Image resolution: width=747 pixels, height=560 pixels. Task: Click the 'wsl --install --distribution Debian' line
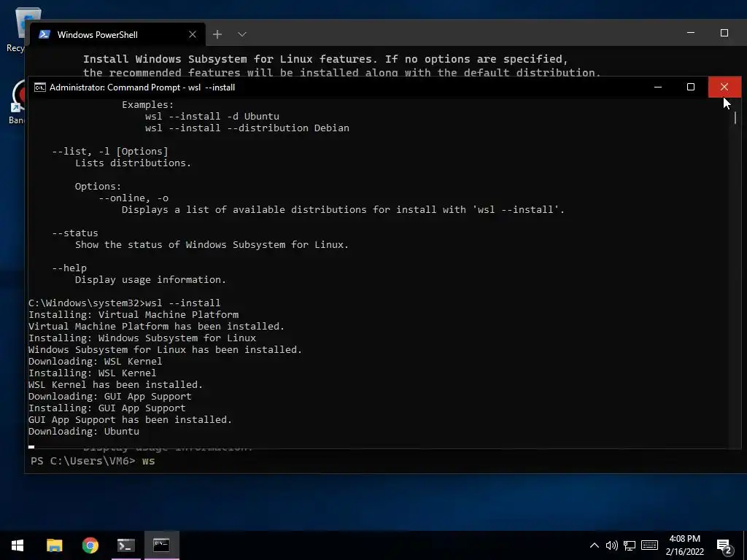[247, 128]
